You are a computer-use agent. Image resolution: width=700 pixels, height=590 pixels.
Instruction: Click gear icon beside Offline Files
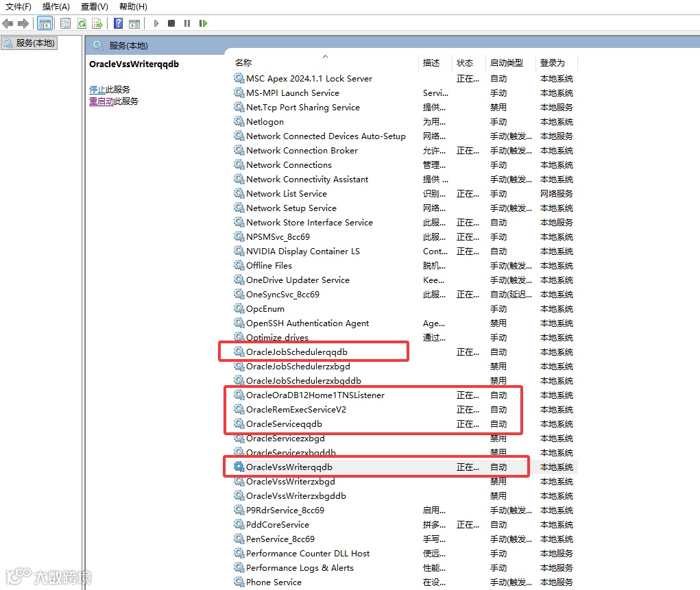(239, 265)
